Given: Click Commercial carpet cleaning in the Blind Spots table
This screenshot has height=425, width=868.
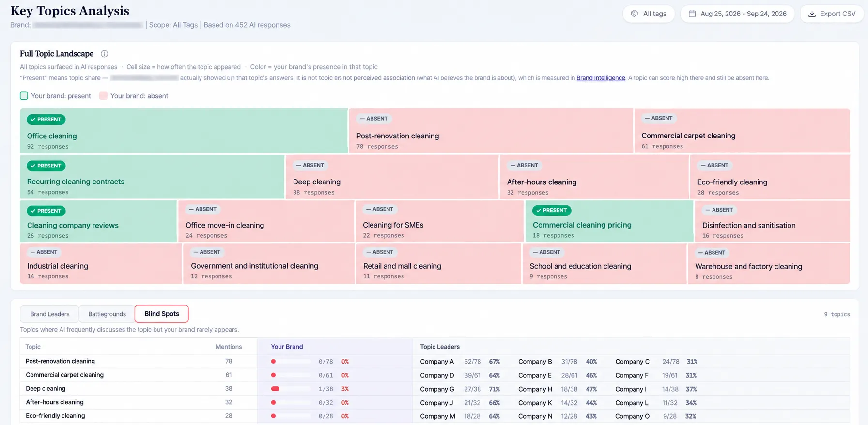Looking at the screenshot, I should (x=65, y=375).
